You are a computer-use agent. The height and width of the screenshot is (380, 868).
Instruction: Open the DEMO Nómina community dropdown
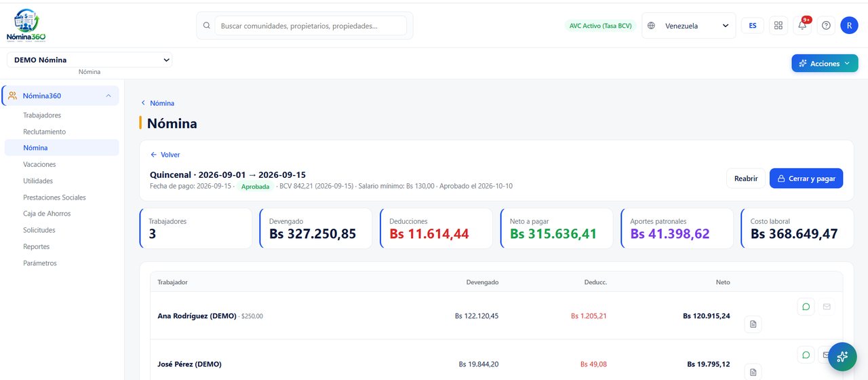(90, 60)
